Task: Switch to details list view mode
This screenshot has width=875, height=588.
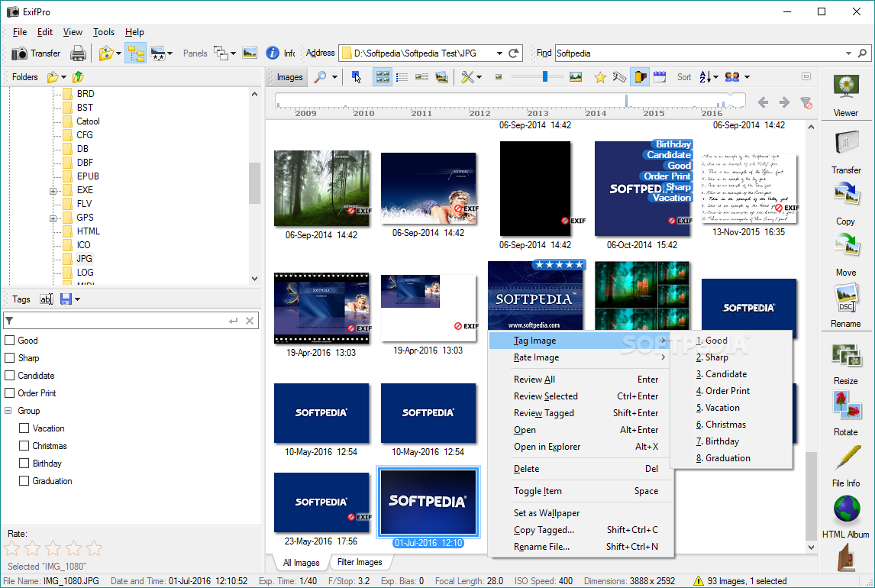Action: click(402, 77)
